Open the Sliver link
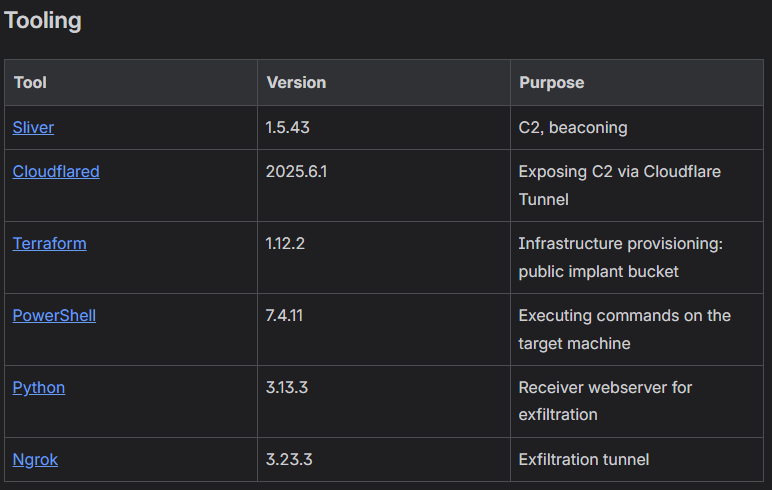772x490 pixels. click(x=33, y=128)
